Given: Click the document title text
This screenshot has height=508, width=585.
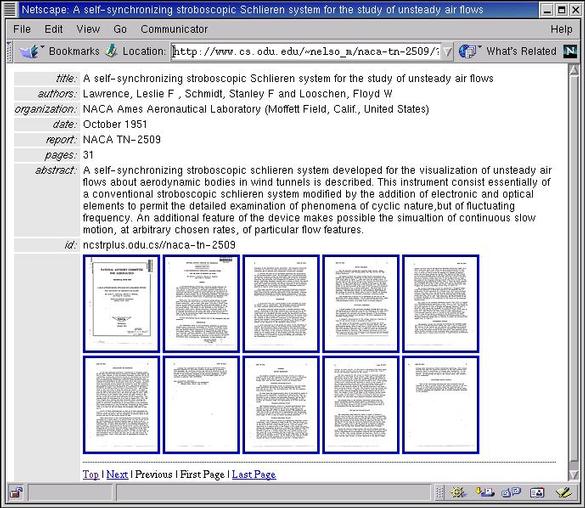Looking at the screenshot, I should [288, 78].
